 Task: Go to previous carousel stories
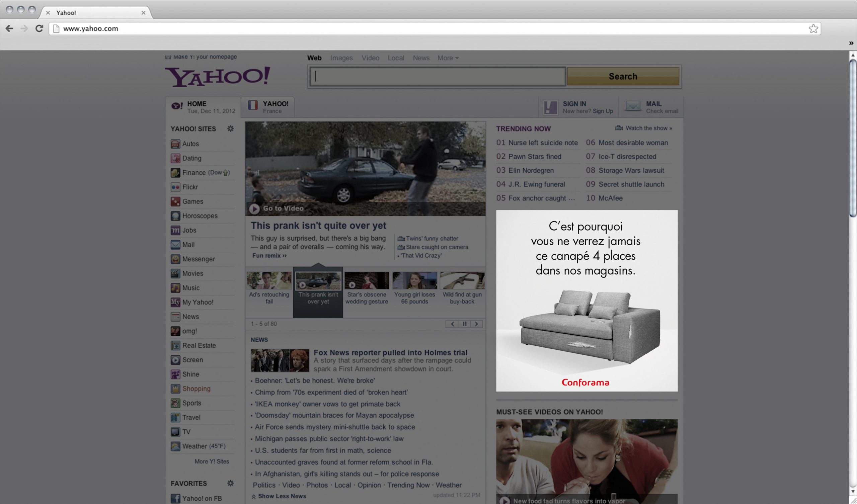pyautogui.click(x=452, y=324)
